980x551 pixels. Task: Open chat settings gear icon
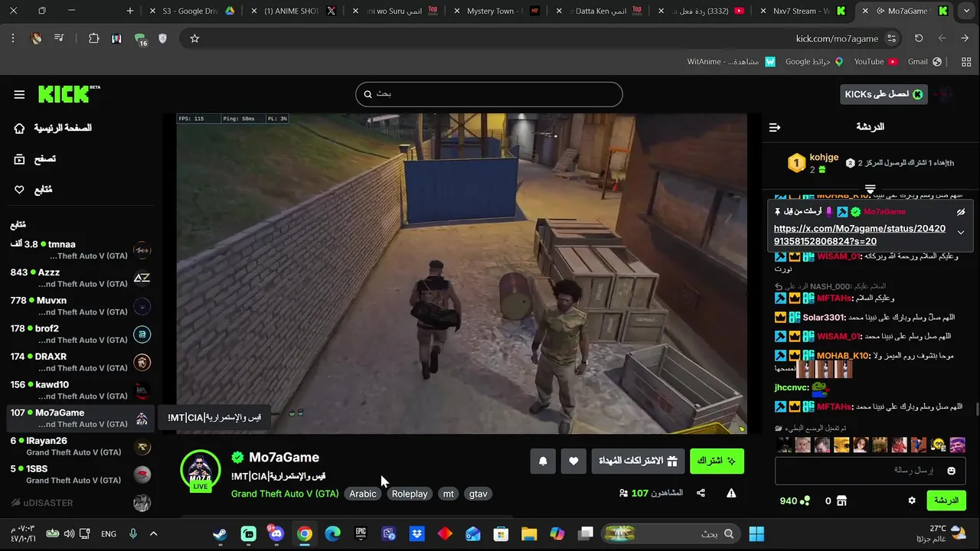912,500
